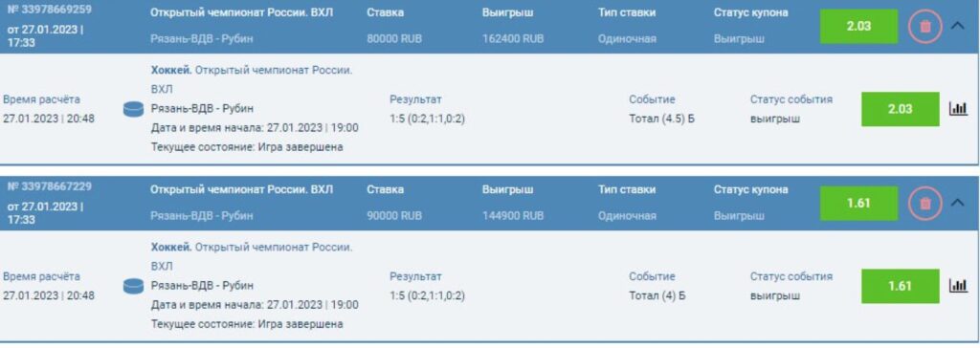Viewport: 980px width, 348px height.
Task: Collapse the second coupon with chevron
Action: pyautogui.click(x=957, y=203)
